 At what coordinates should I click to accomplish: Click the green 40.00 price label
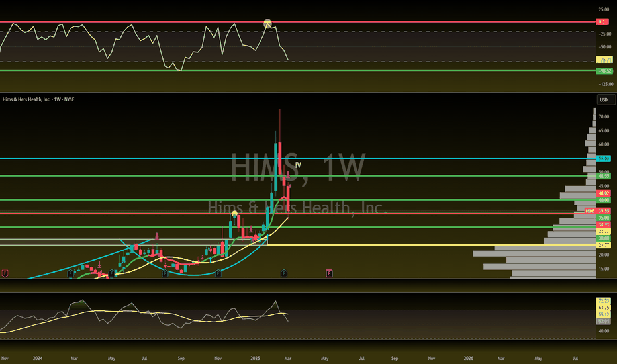point(604,200)
